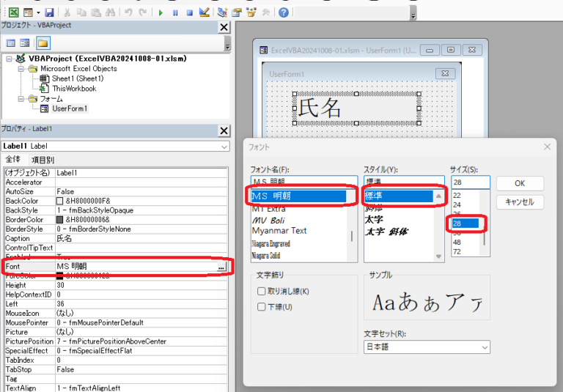
Task: Choose Niagara Solid in the font list
Action: [x=265, y=256]
